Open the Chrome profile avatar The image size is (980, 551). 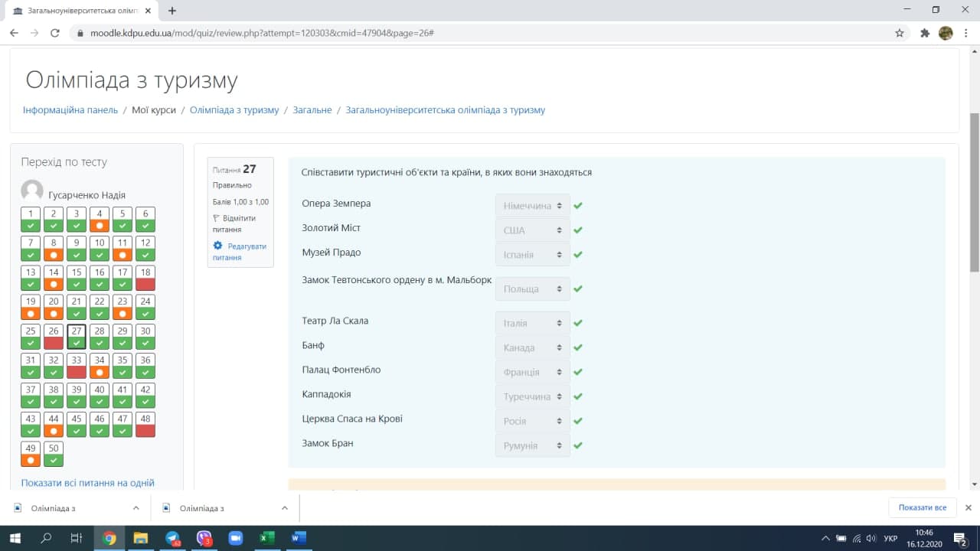click(x=946, y=33)
